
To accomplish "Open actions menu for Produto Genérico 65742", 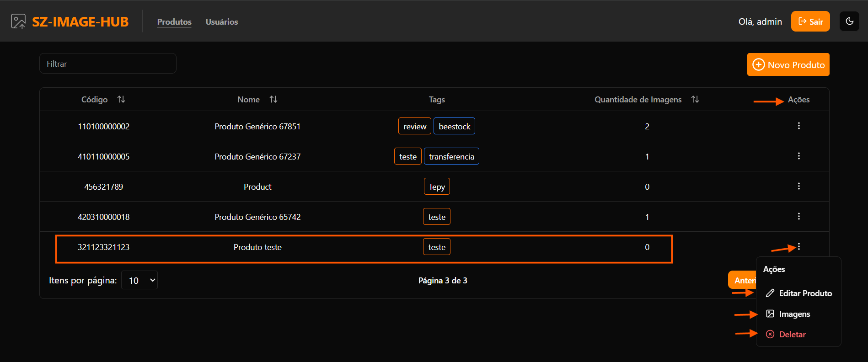I will (798, 216).
